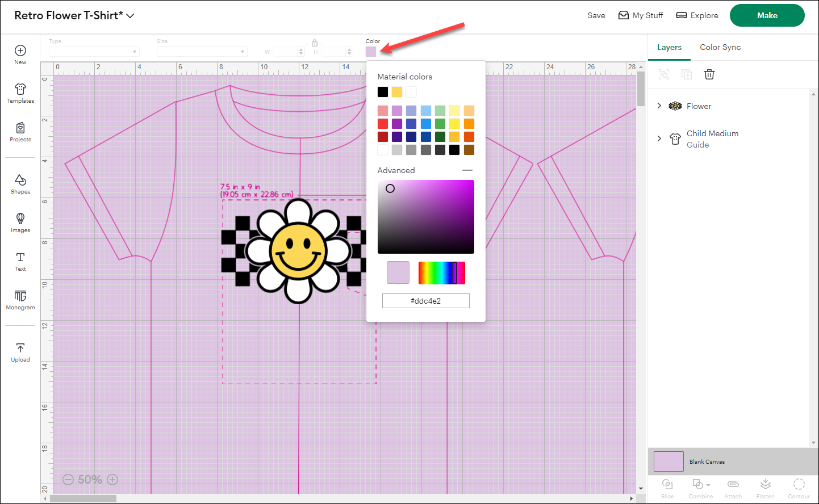Screen dimensions: 819x504
Task: Click the Blank Canvas label
Action: point(707,462)
